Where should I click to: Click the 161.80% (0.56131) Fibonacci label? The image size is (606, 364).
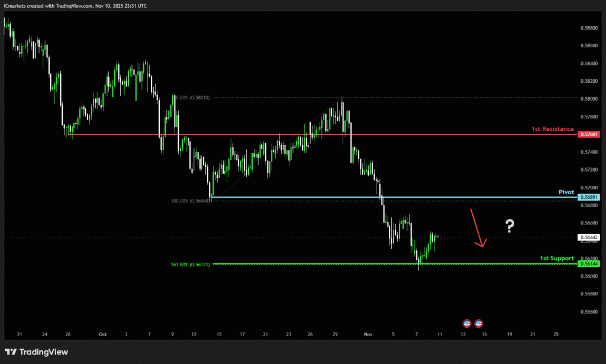point(191,264)
